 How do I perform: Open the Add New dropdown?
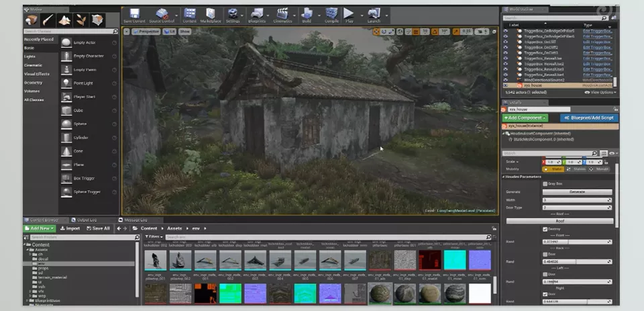point(40,228)
